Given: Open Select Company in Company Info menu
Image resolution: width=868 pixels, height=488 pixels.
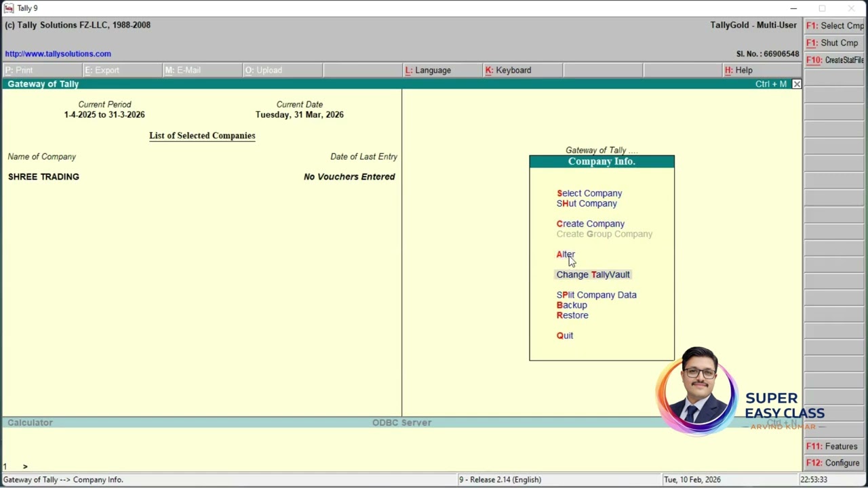Looking at the screenshot, I should coord(589,193).
